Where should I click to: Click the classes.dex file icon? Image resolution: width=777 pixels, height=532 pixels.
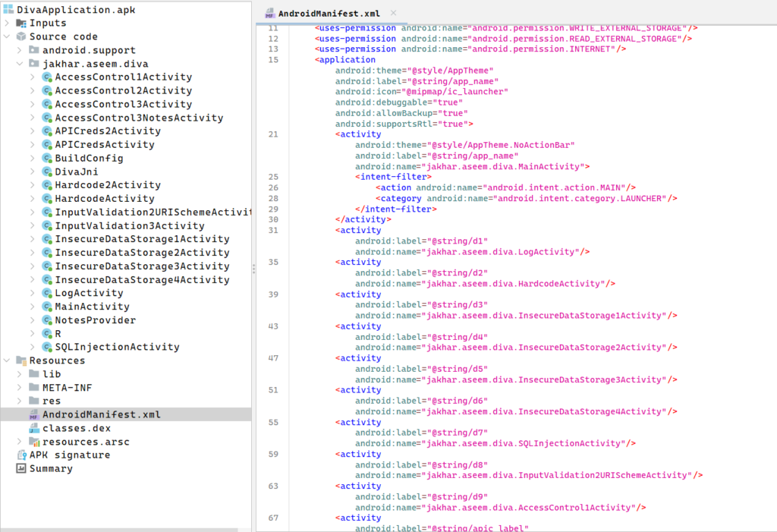33,428
